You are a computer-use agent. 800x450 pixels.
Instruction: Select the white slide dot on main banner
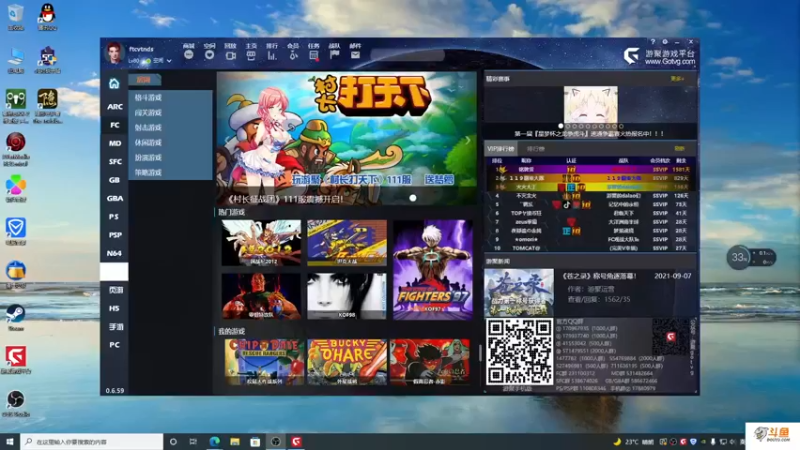[x=413, y=198]
